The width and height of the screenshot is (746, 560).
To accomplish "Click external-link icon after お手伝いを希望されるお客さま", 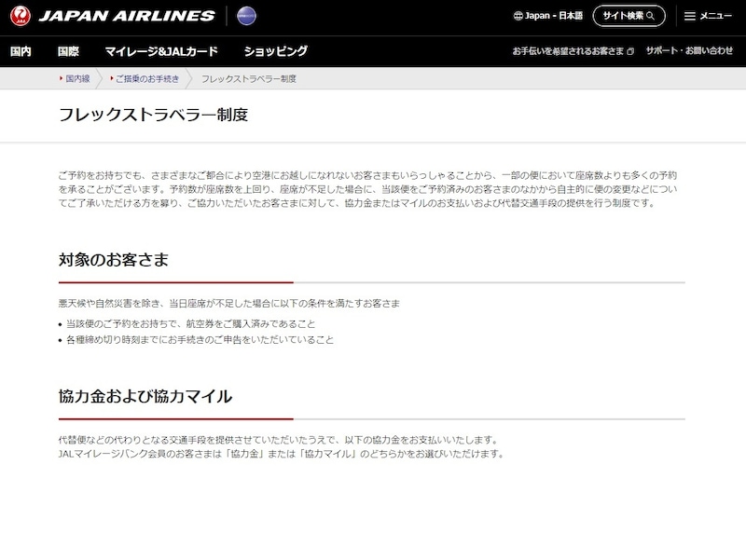I will 630,51.
